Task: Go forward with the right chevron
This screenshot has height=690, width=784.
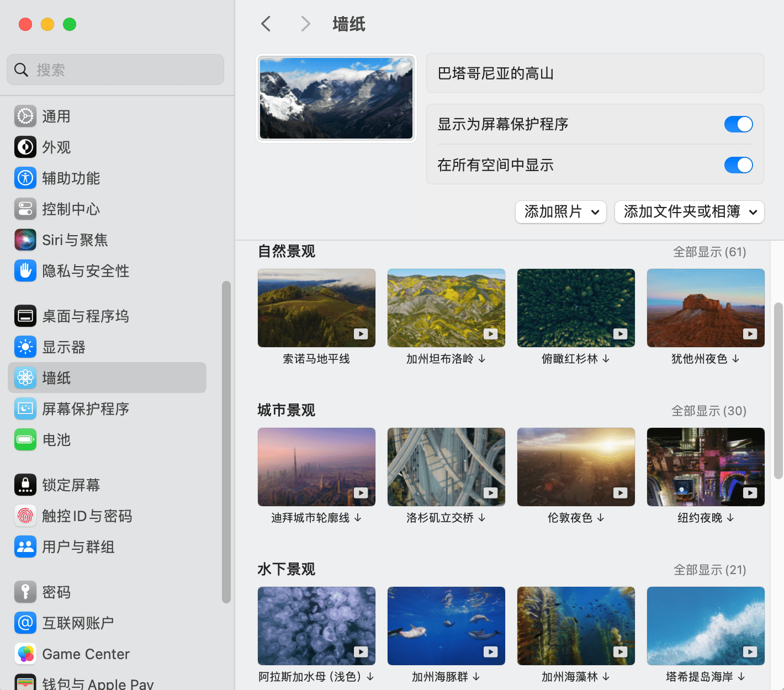Action: pos(305,24)
